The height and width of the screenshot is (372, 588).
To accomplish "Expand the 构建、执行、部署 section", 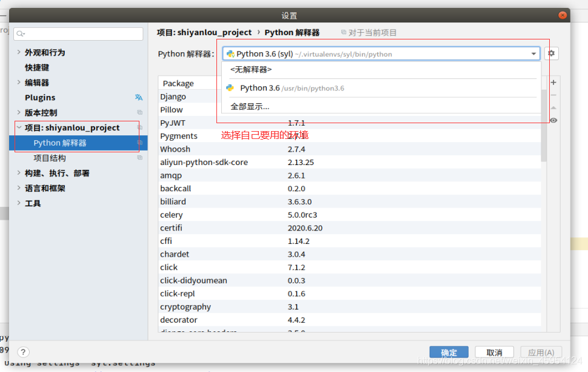I will [x=19, y=174].
